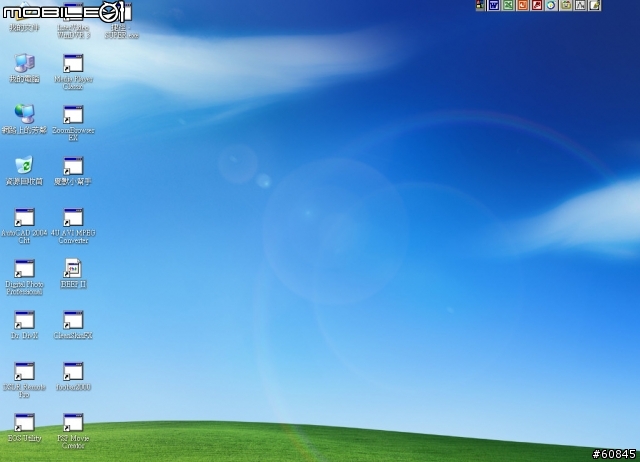Select the 4U AVI MPEG Converter shortcut

[73, 218]
